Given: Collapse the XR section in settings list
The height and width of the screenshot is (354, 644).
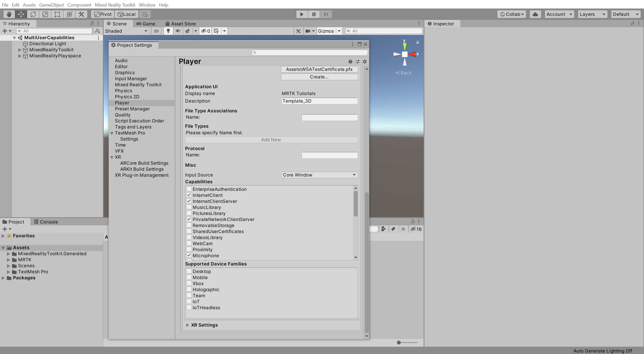Looking at the screenshot, I should point(112,157).
